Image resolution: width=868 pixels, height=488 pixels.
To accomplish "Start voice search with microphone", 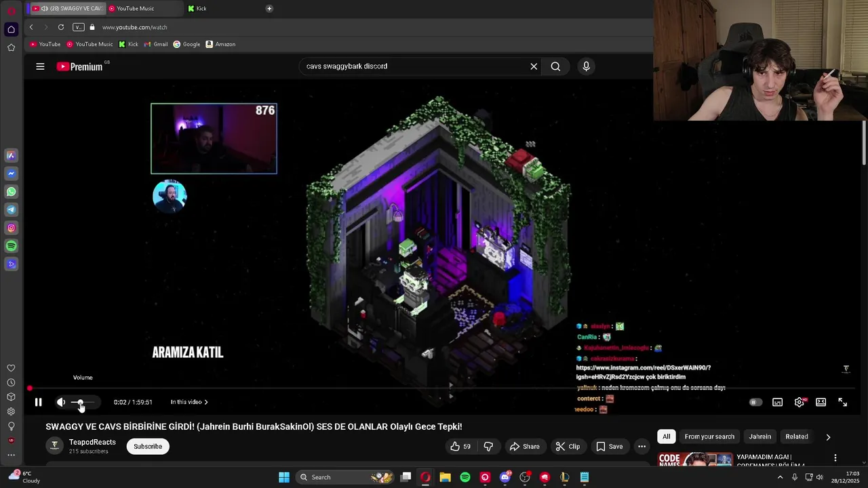I will pos(587,66).
